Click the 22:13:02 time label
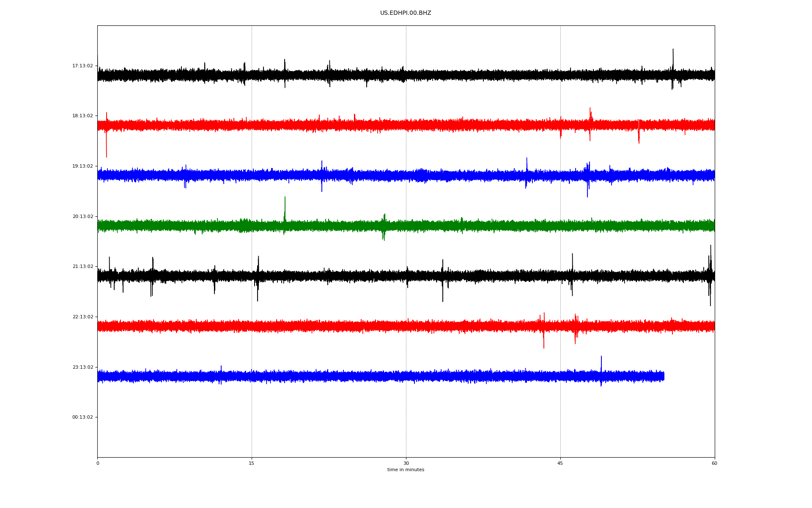This screenshot has width=812, height=508. coord(82,317)
